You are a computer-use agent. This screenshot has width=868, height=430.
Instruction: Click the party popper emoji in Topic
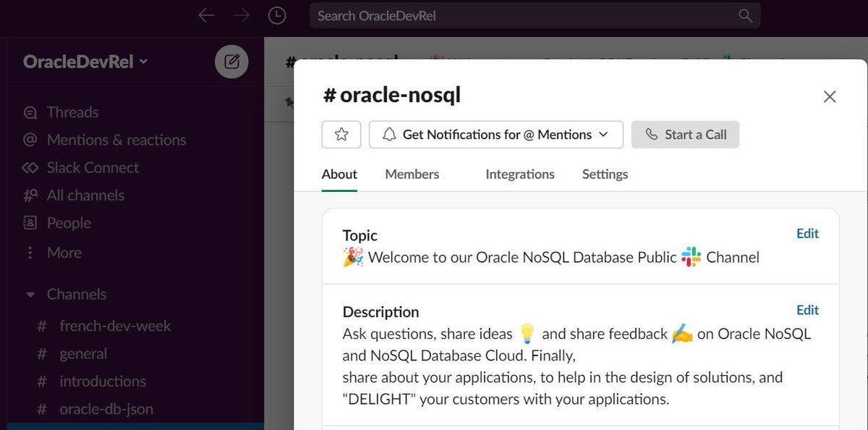353,257
